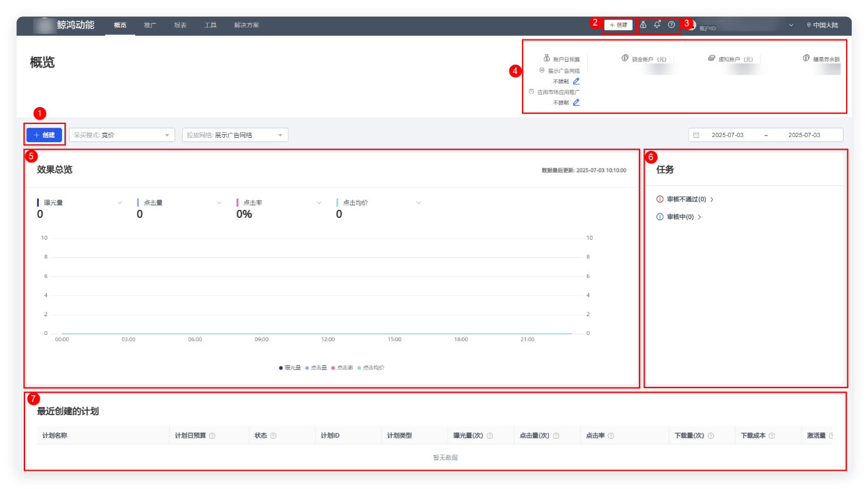Screen dimensions: 868x489
Task: Click the 现金账户 coin icon
Action: coord(625,58)
